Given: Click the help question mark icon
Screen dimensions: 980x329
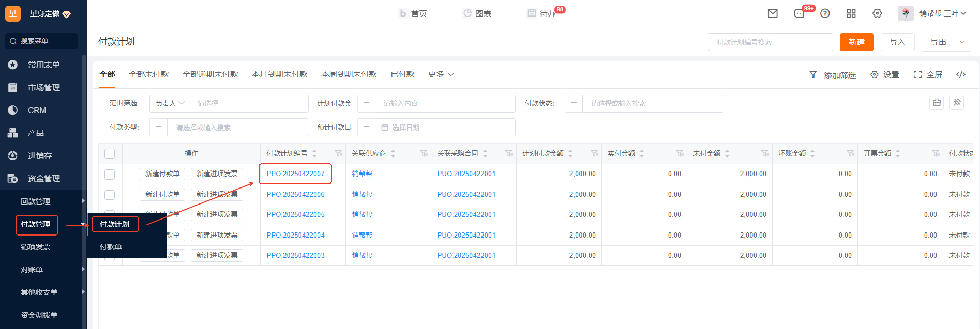Looking at the screenshot, I should [825, 13].
